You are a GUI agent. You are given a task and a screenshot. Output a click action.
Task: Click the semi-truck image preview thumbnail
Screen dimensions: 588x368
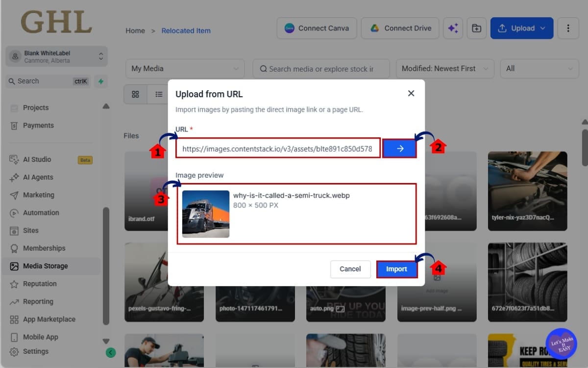click(206, 214)
